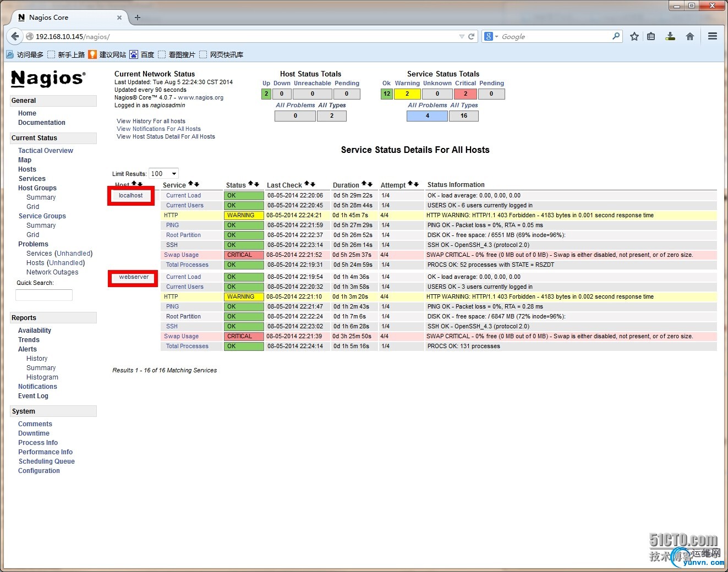
Task: Open Host Groups in sidebar
Action: click(x=37, y=188)
